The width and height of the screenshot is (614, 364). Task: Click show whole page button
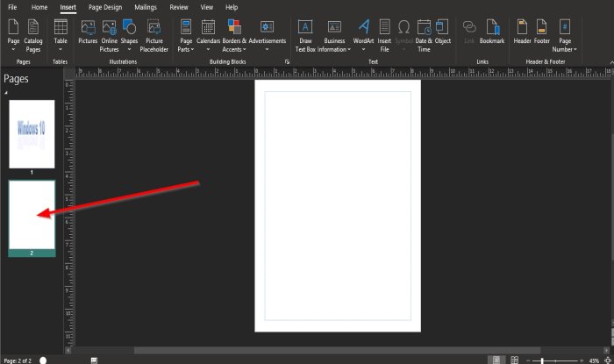coord(608,360)
